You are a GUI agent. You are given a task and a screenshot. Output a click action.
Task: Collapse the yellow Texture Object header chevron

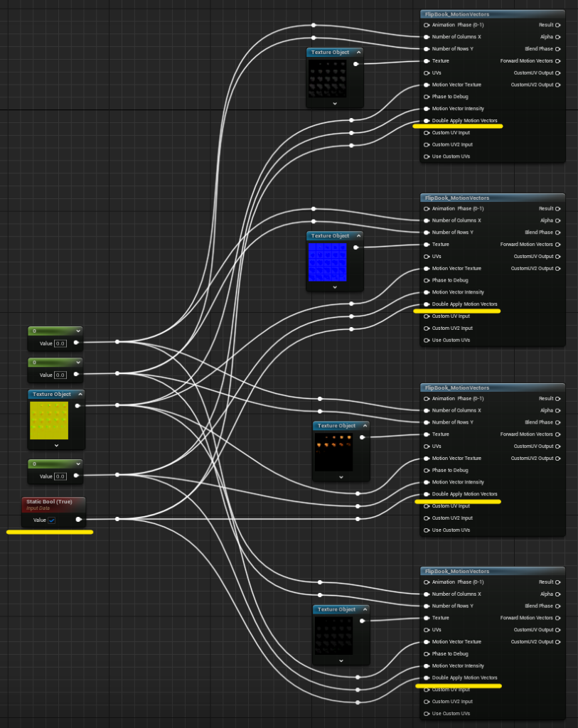[80, 394]
